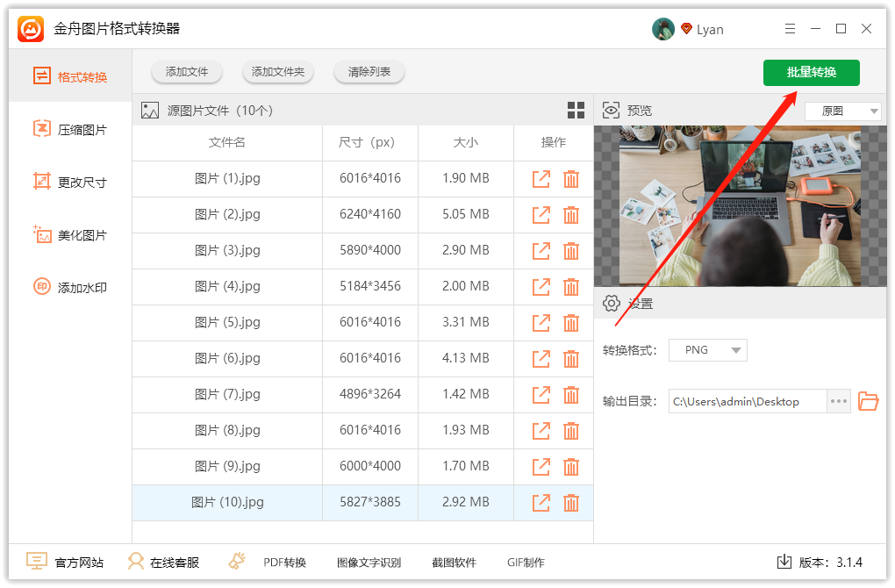Select the 更改尺寸 sidebar tab
895x588 pixels.
pyautogui.click(x=70, y=183)
